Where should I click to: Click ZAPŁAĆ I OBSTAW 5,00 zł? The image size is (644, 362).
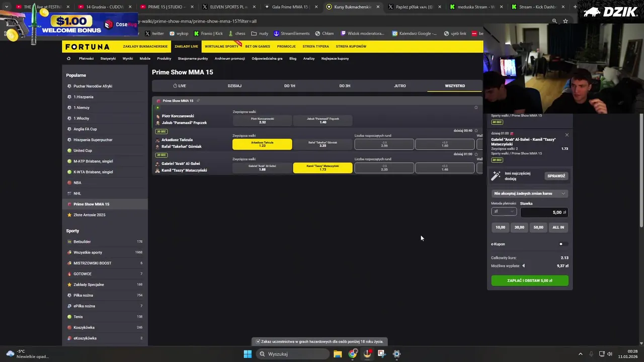tap(530, 281)
